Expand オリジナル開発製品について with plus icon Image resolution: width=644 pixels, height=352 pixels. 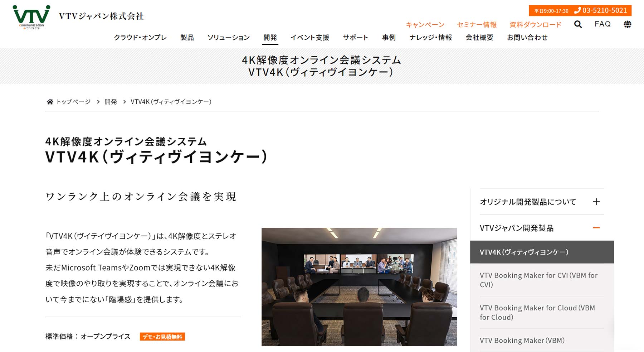click(596, 202)
